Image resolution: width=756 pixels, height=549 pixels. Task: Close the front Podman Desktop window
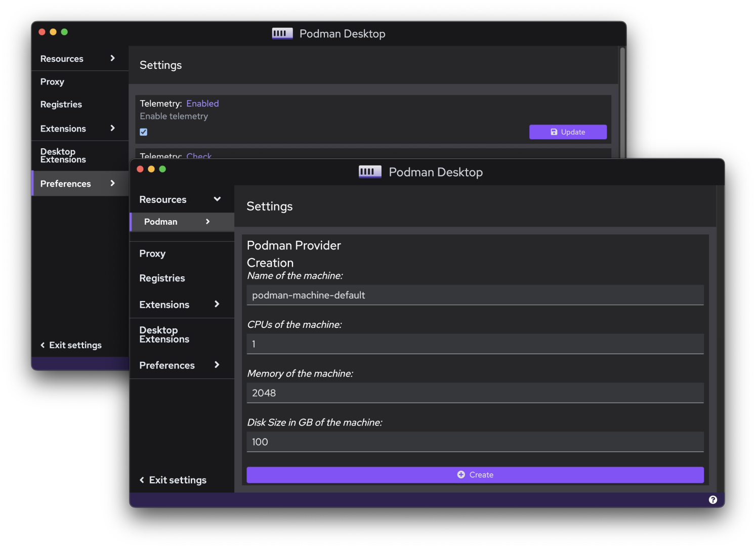[x=140, y=169]
